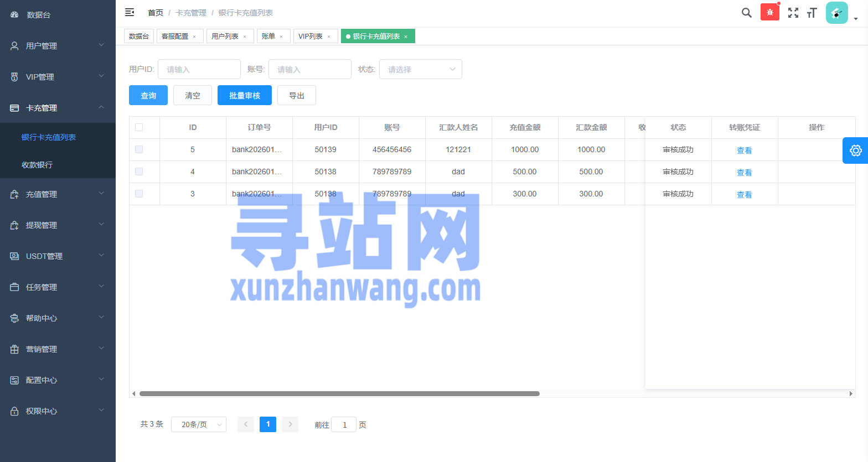Click the red bug error log icon
868x462 pixels.
tap(769, 12)
